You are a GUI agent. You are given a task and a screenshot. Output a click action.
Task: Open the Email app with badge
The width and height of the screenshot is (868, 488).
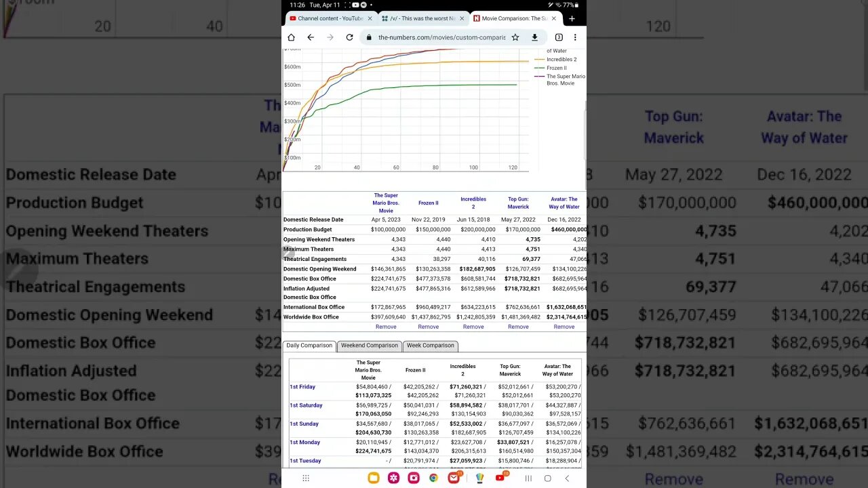point(454,478)
